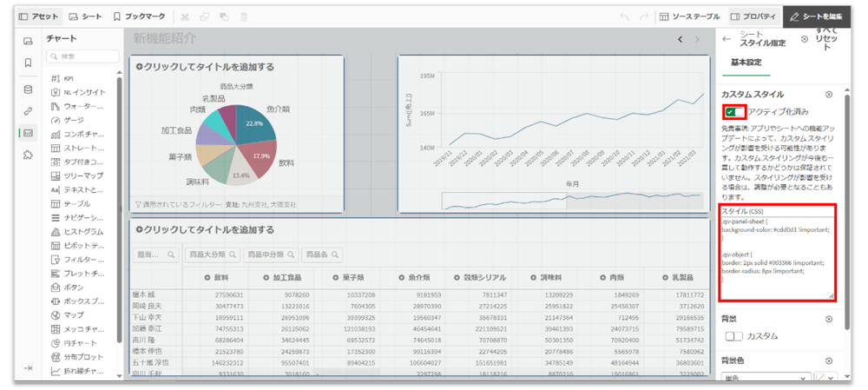Open Custom objects puzzle icon
Image resolution: width=868 pixels, height=390 pixels.
tap(28, 155)
